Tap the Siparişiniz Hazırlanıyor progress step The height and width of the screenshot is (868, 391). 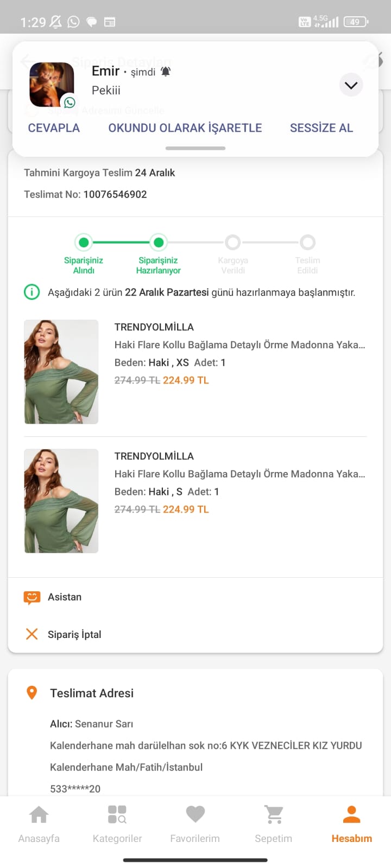click(x=159, y=242)
